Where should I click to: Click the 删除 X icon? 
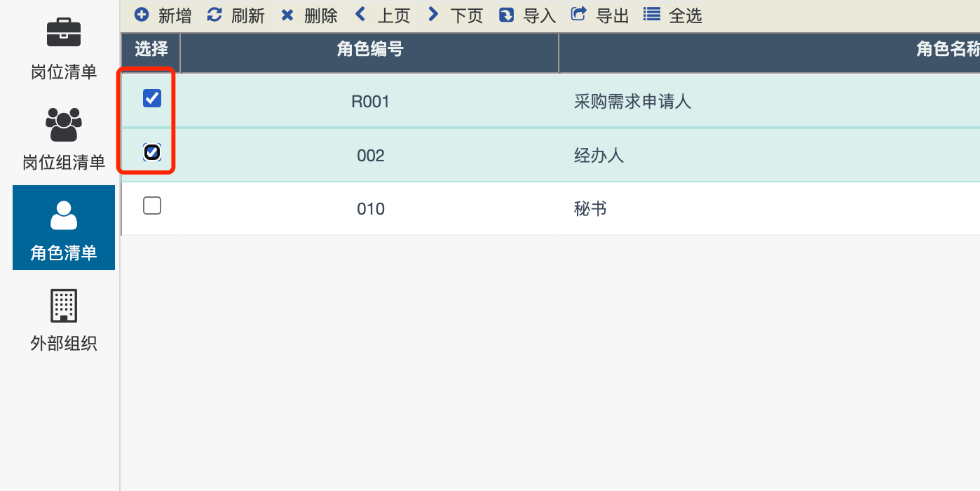click(287, 15)
